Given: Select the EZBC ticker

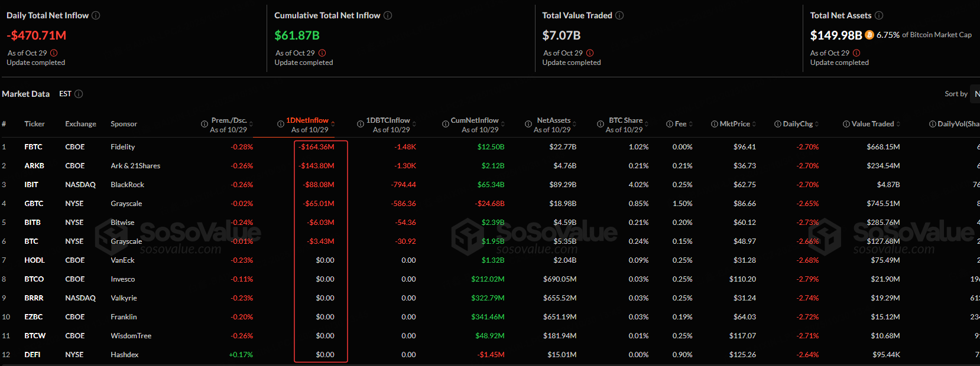Looking at the screenshot, I should 34,317.
